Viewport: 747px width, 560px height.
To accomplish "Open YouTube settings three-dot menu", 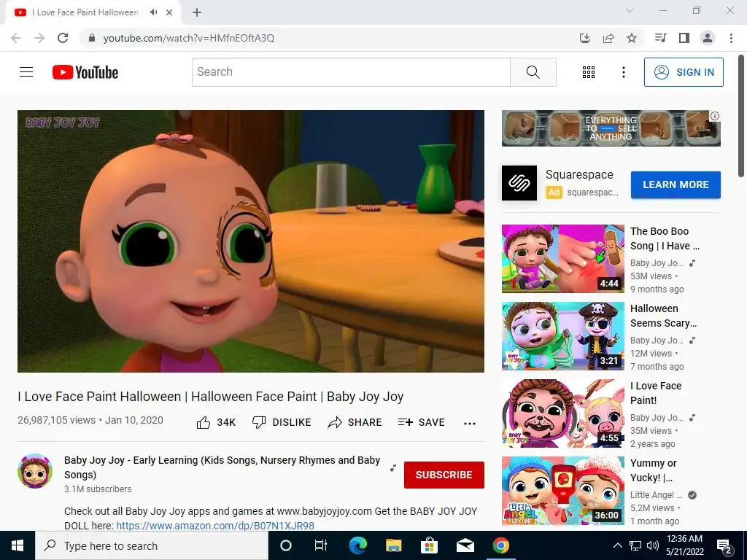I will coord(623,72).
